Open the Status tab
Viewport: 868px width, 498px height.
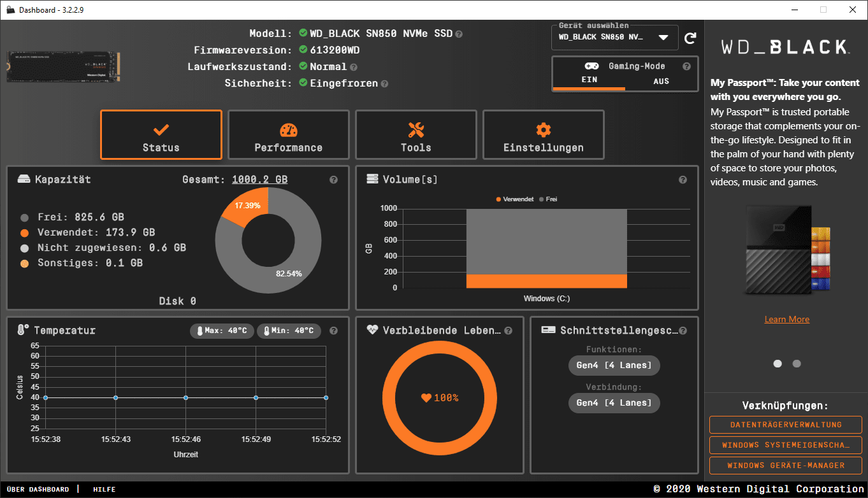point(161,134)
